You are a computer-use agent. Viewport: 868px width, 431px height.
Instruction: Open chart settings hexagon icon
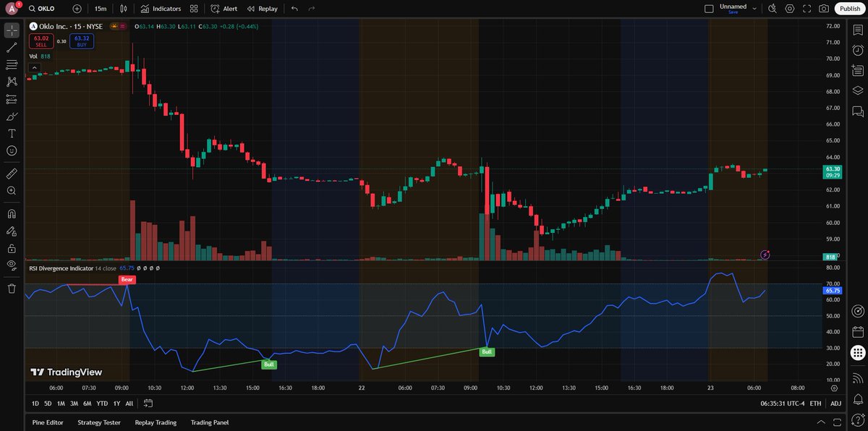[789, 9]
